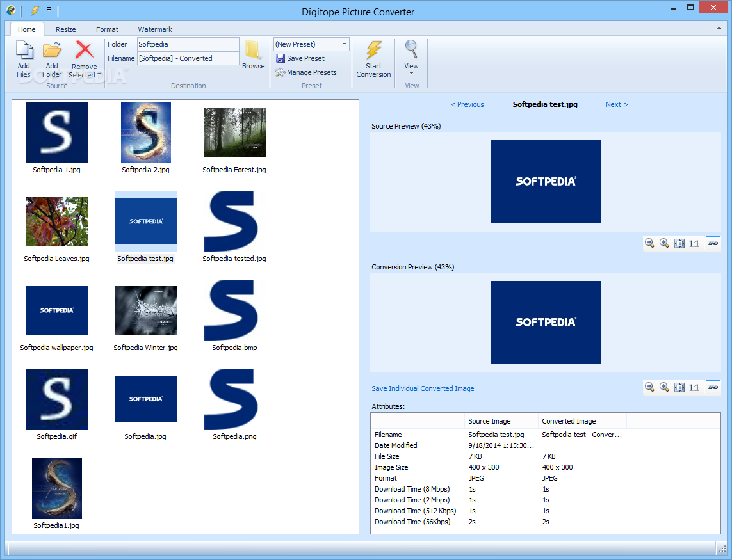Click the Browse folder icon

[253, 50]
